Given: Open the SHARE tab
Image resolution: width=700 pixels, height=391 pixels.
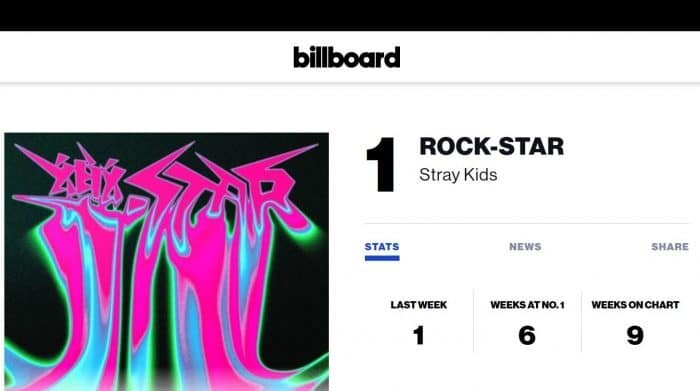Looking at the screenshot, I should coord(670,246).
